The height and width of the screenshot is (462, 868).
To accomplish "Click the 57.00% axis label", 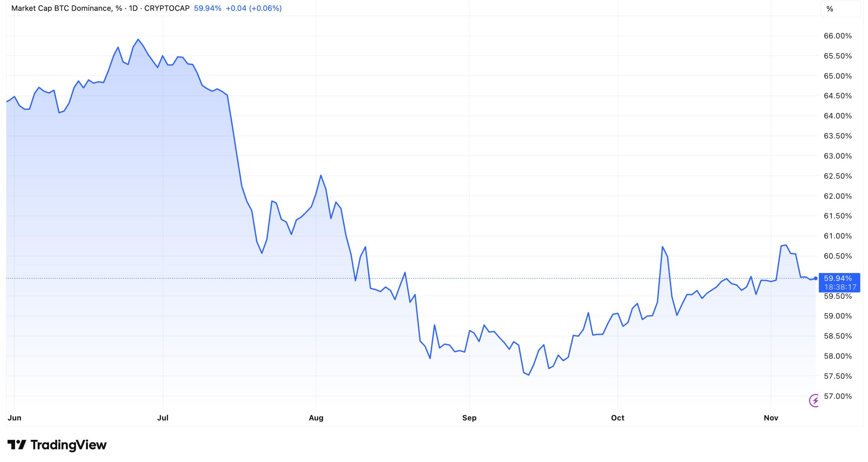I will coord(838,396).
